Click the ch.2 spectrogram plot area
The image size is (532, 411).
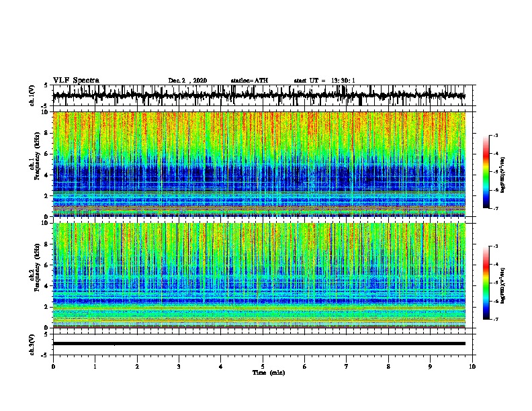pyautogui.click(x=259, y=275)
